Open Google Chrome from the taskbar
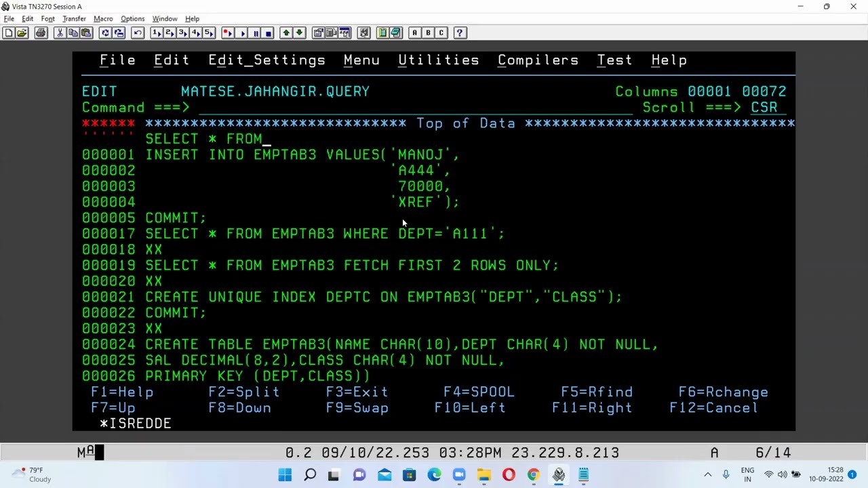Viewport: 868px width, 488px height. click(534, 475)
